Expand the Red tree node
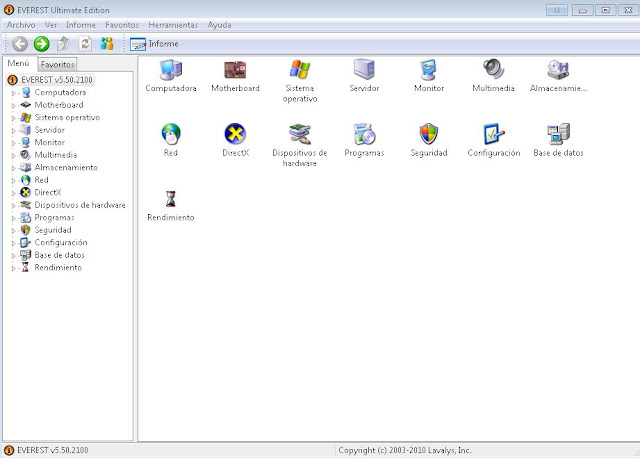The image size is (640, 458). coord(13,180)
